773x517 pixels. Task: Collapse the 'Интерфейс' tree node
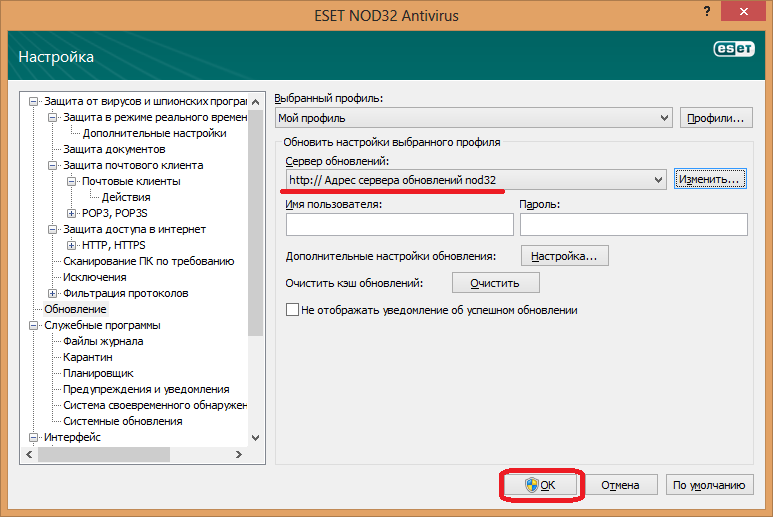pos(34,437)
